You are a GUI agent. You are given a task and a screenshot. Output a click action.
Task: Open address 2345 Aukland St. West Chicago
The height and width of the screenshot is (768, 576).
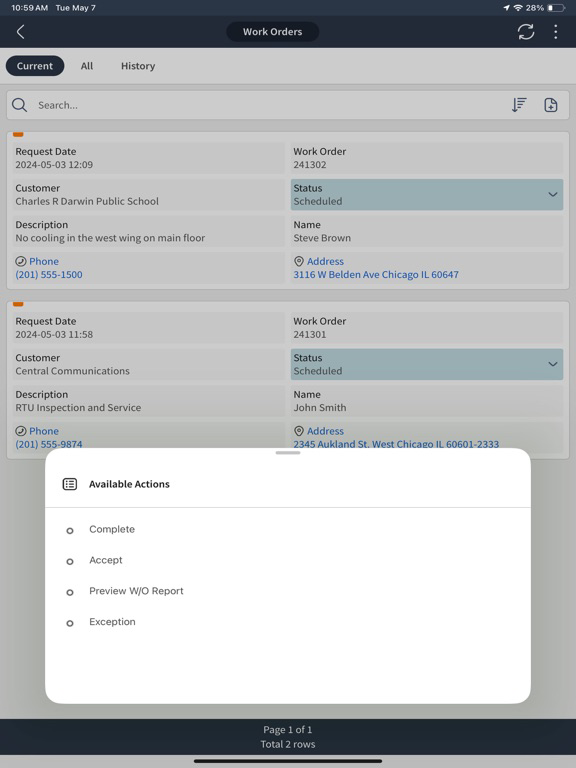click(x=396, y=444)
